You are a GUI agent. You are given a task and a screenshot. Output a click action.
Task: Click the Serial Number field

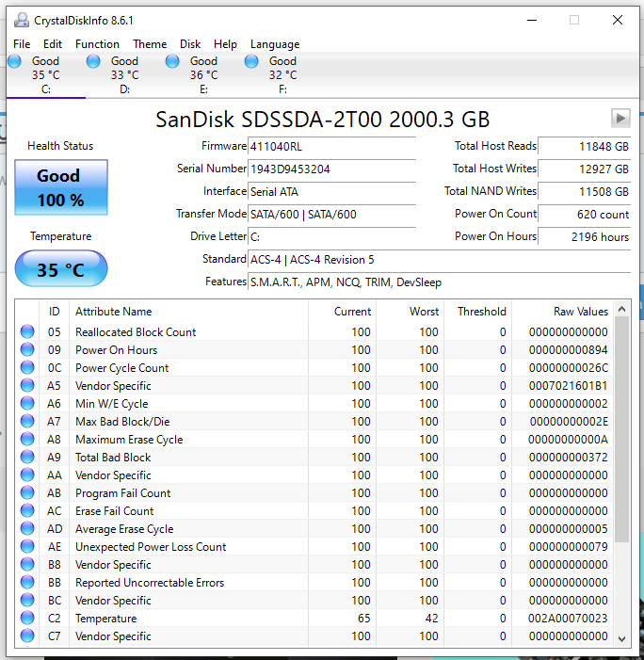pos(331,169)
